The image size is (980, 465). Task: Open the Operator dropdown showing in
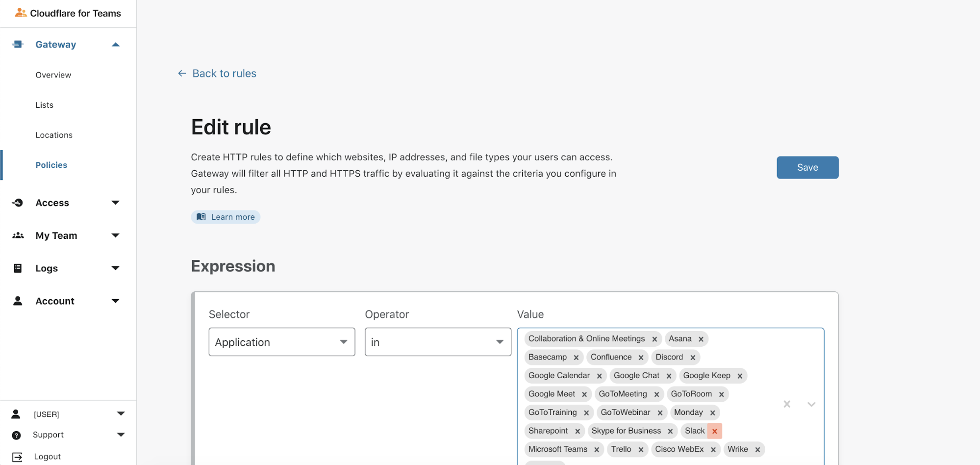click(x=438, y=342)
